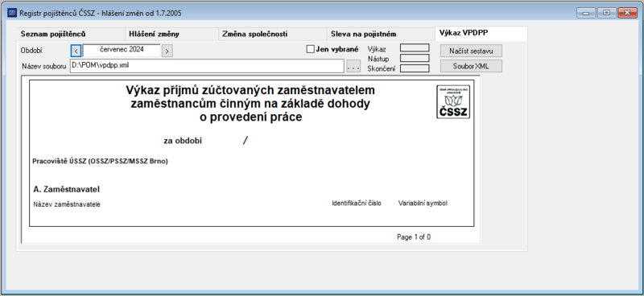644x296 pixels.
Task: Open file browser with the ... button
Action: click(353, 66)
